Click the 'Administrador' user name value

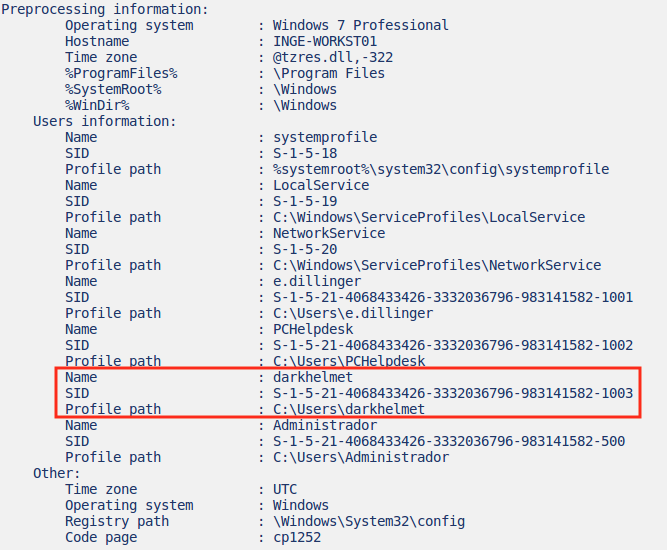click(x=325, y=425)
